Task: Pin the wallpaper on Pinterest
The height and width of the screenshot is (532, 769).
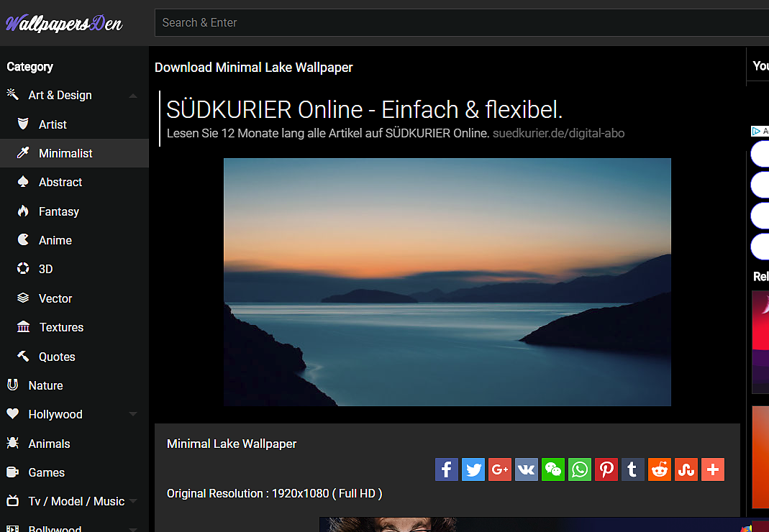Action: click(x=606, y=469)
